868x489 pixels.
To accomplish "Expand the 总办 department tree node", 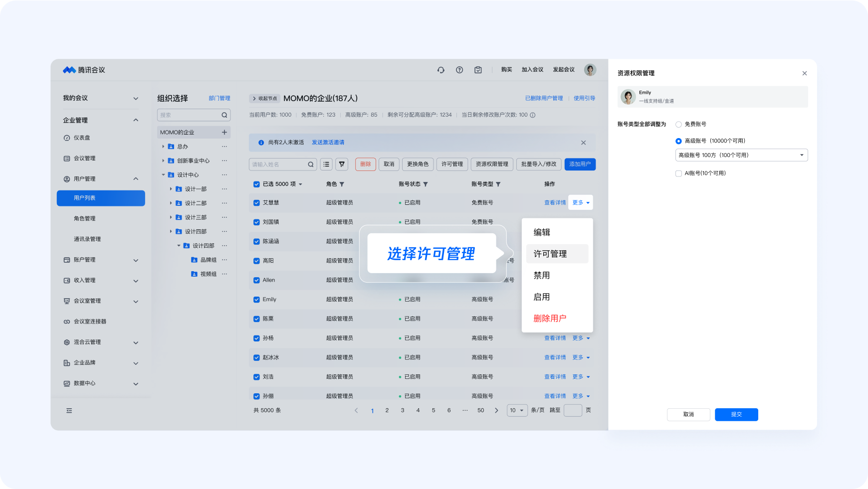I will click(x=163, y=147).
